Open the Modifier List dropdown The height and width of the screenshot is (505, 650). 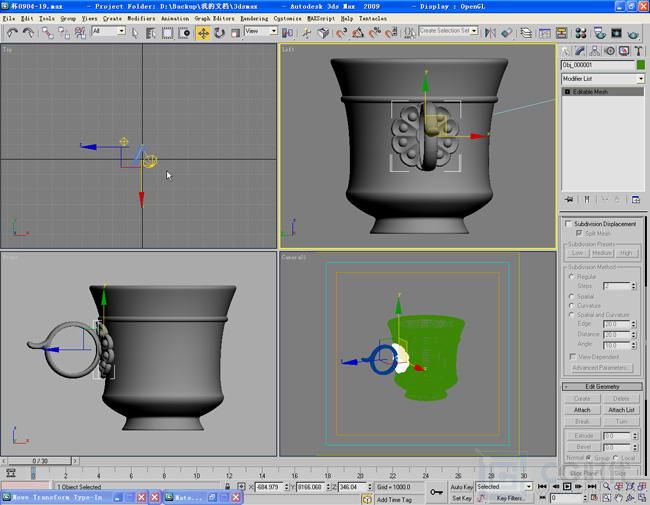click(602, 78)
